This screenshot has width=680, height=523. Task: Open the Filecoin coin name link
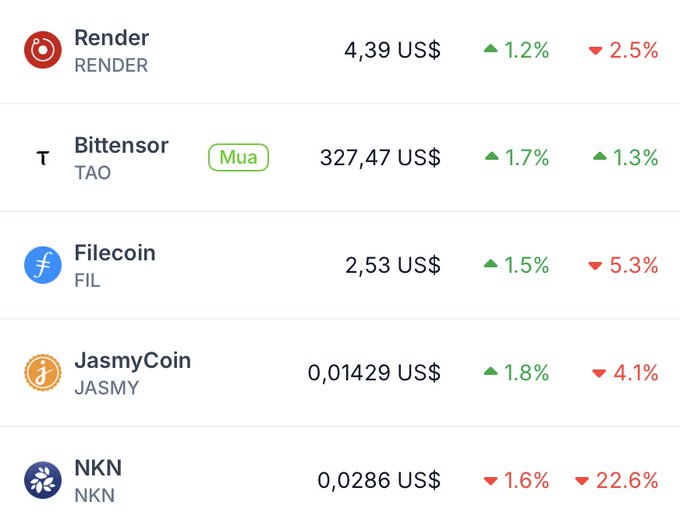[115, 253]
